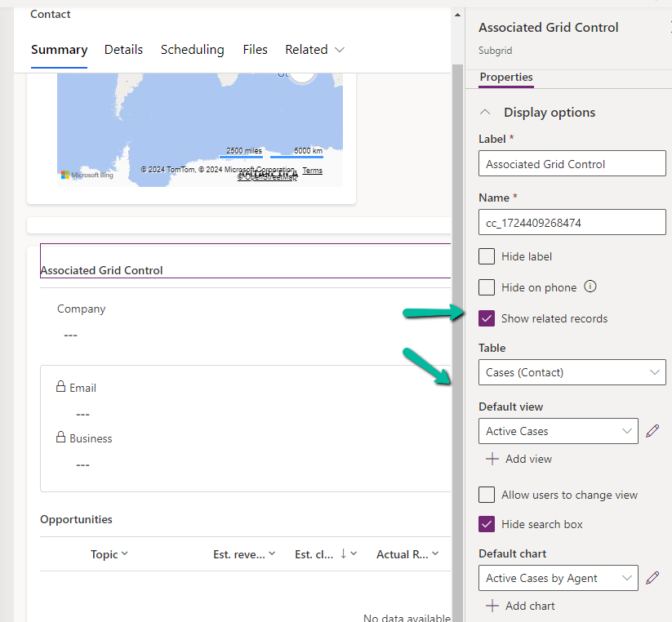Expand the Related tab chevron
The height and width of the screenshot is (622, 672).
point(338,49)
